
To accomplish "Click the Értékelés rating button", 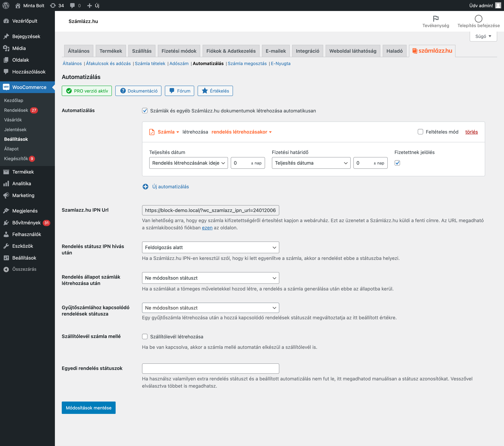I will tap(215, 91).
